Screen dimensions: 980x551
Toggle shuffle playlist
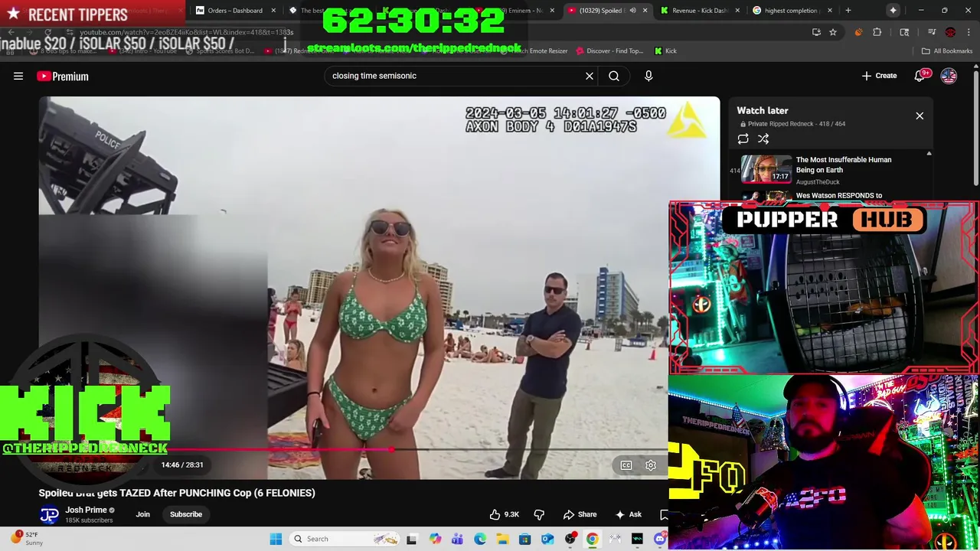pyautogui.click(x=763, y=139)
